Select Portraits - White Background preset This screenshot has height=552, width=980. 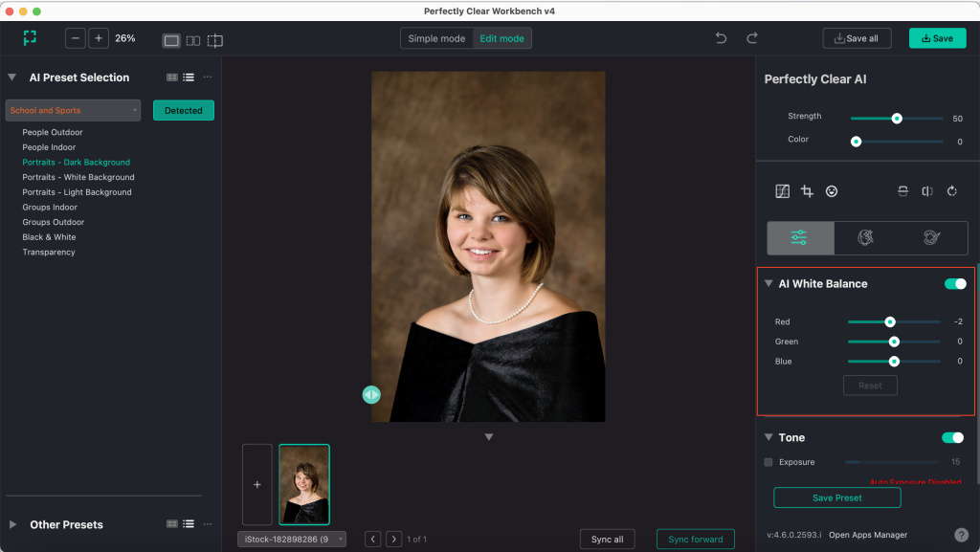point(78,177)
